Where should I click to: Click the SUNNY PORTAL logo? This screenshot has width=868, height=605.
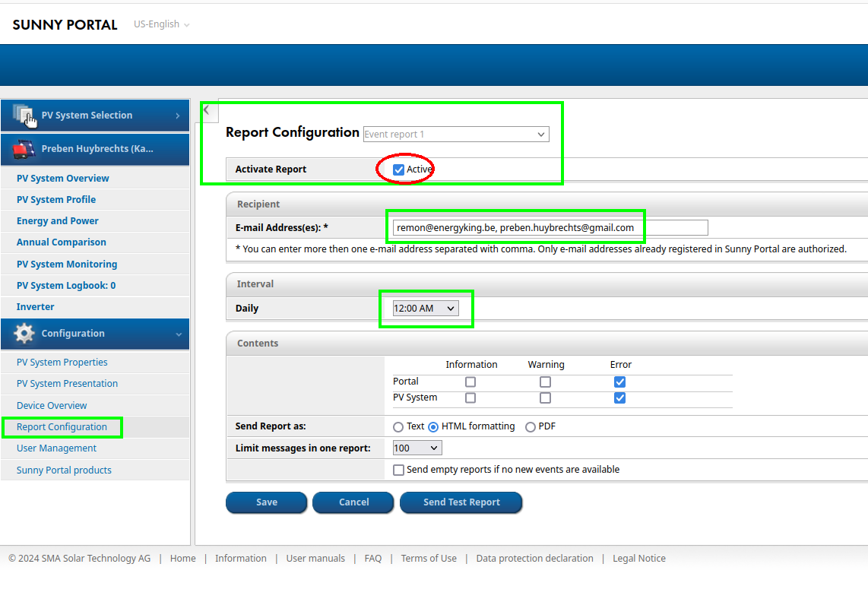tap(65, 25)
